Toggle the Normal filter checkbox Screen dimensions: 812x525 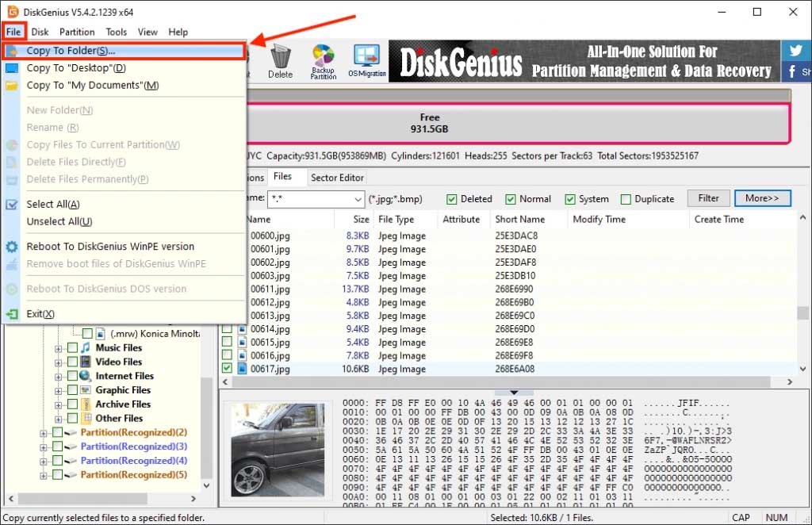point(511,199)
